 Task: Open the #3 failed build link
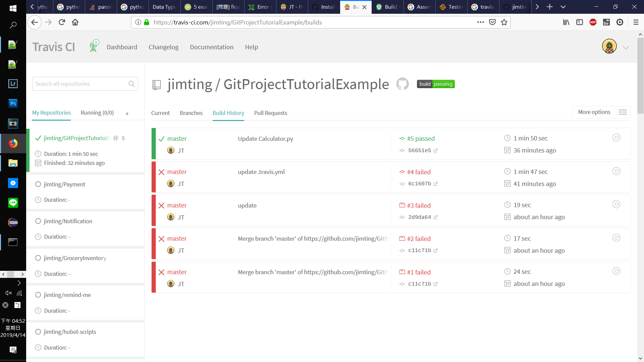click(x=418, y=205)
